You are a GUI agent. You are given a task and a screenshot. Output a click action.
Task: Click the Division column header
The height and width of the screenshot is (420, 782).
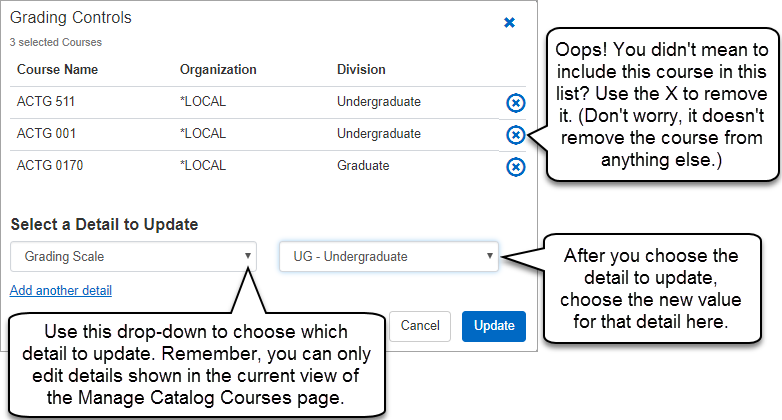point(361,70)
